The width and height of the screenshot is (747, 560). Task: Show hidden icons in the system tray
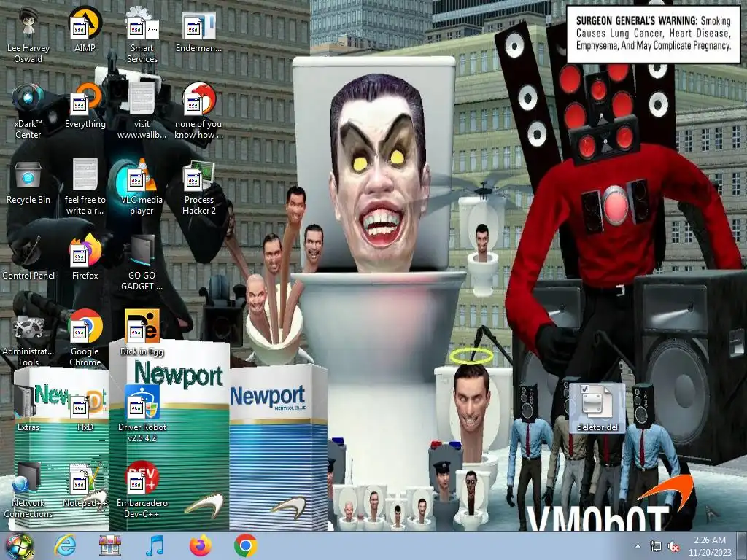click(x=638, y=547)
